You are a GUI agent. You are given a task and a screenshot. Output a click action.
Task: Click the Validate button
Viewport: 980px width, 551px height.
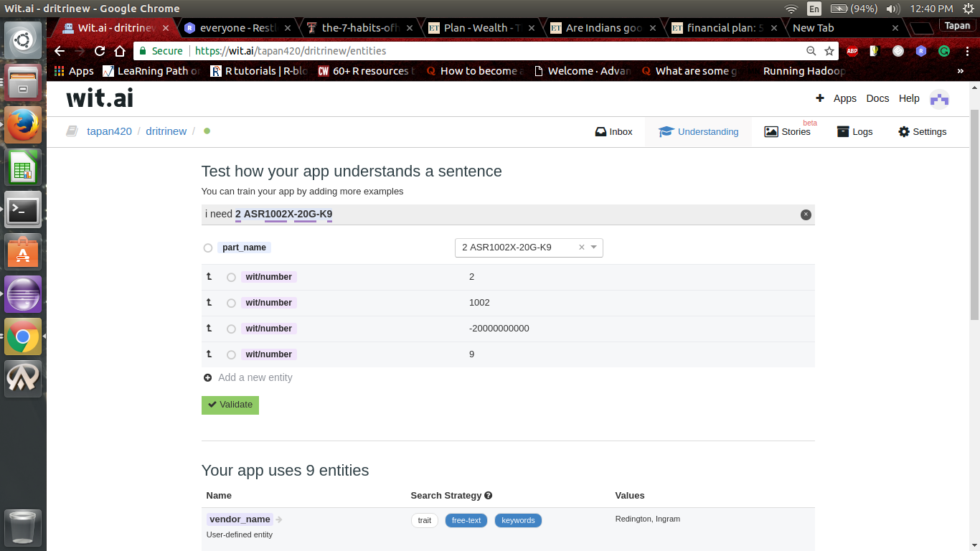230,405
